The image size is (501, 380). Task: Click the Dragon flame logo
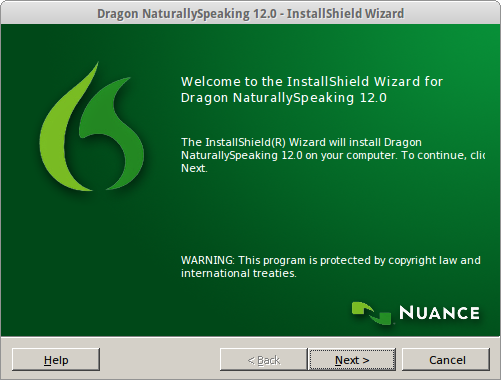[92, 127]
